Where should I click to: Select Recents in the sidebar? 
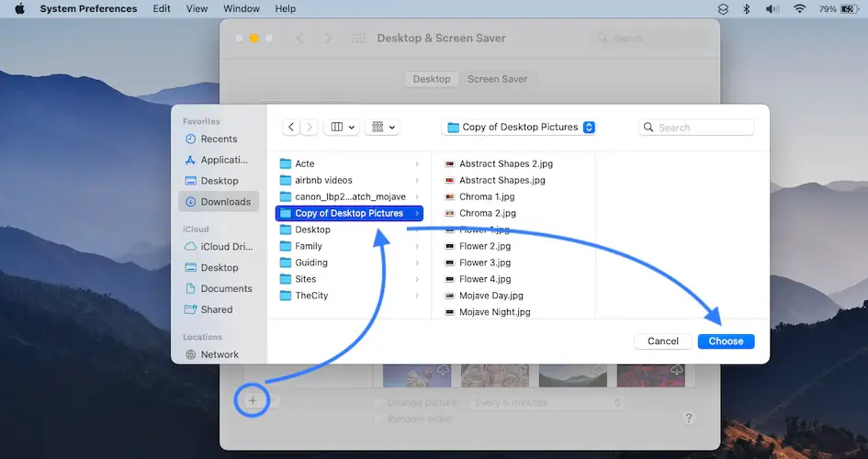219,139
